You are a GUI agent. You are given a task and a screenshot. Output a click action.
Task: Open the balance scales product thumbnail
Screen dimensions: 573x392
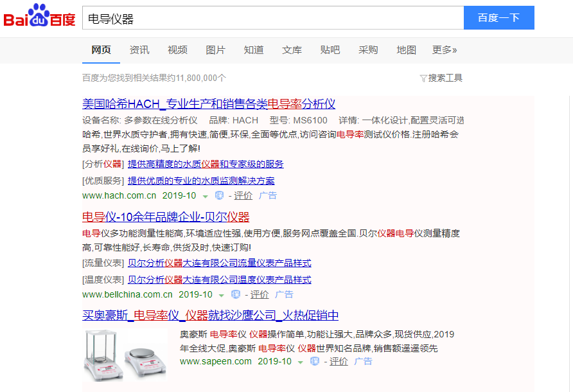click(x=125, y=355)
